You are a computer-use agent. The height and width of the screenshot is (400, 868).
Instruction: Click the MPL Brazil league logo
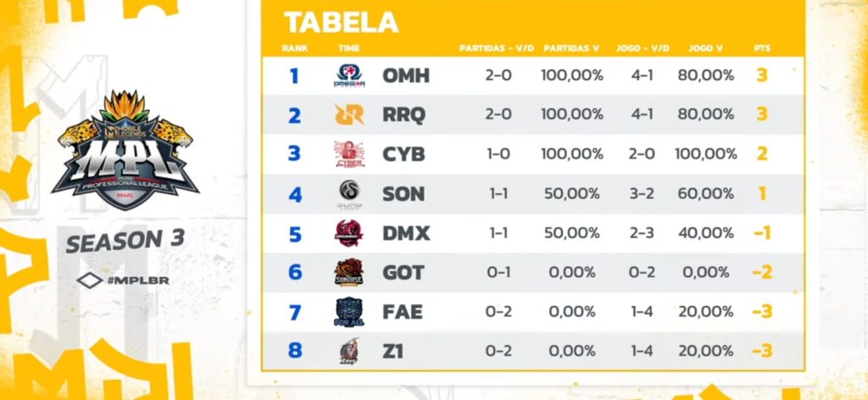[125, 151]
